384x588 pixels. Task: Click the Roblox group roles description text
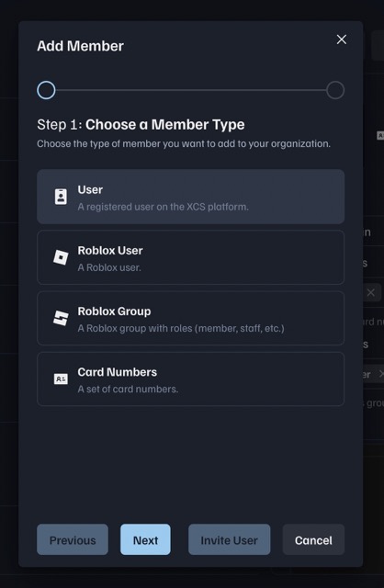[x=181, y=328]
